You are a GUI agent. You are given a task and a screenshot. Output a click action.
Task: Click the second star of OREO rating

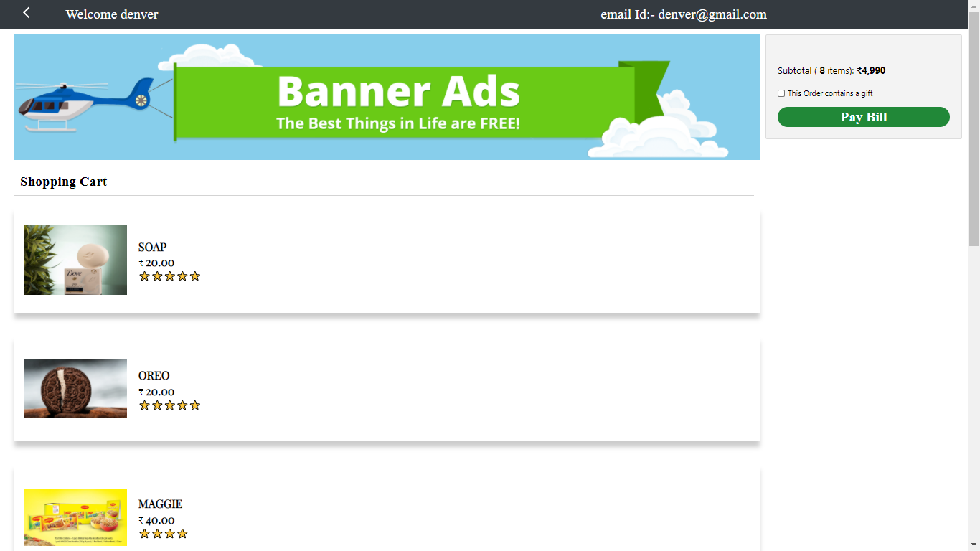(157, 405)
